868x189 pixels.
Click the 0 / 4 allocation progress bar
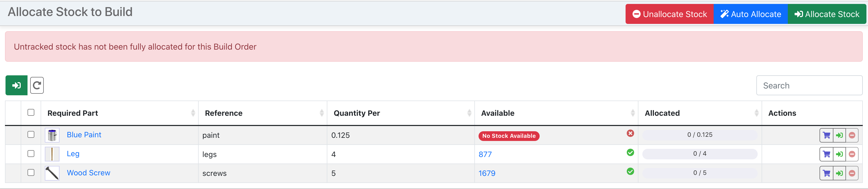[x=700, y=154]
